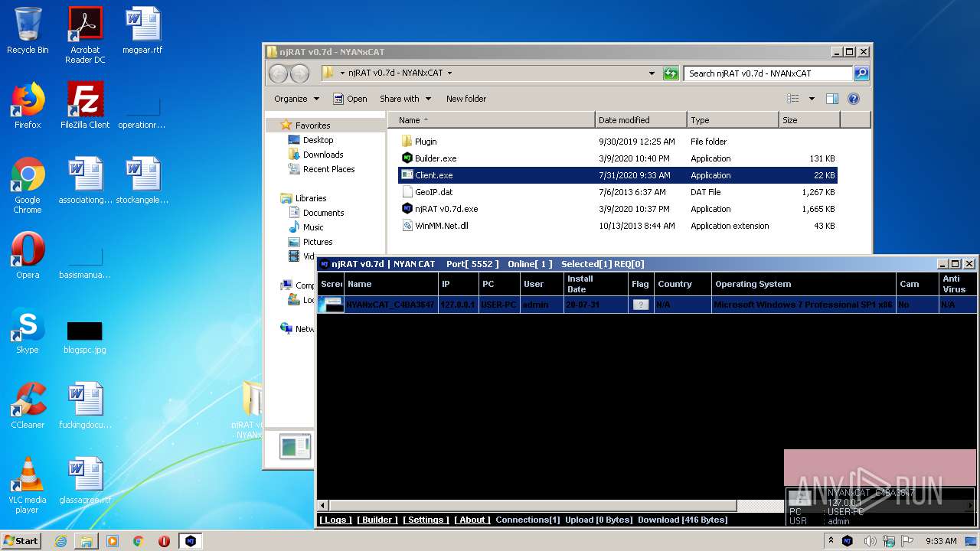Open njRAT Builder link
Image resolution: width=980 pixels, height=551 pixels.
377,520
